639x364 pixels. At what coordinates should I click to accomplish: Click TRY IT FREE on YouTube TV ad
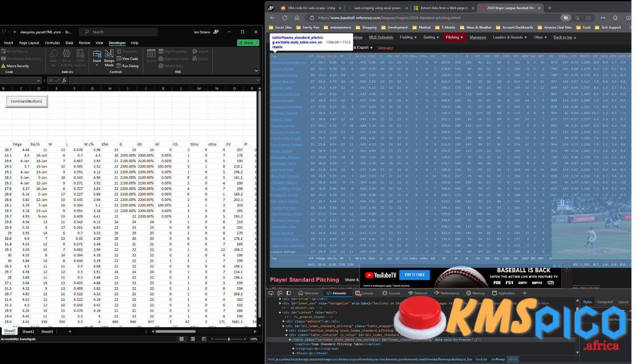point(414,275)
